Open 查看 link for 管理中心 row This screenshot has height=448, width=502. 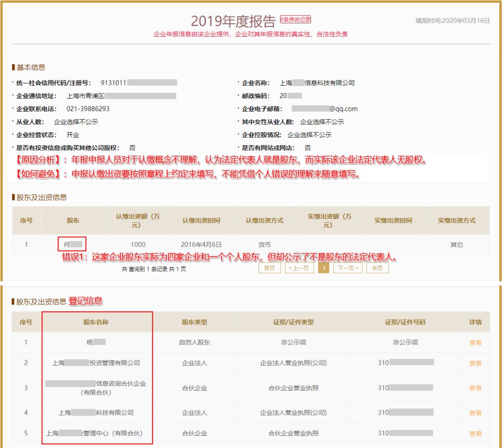[475, 433]
